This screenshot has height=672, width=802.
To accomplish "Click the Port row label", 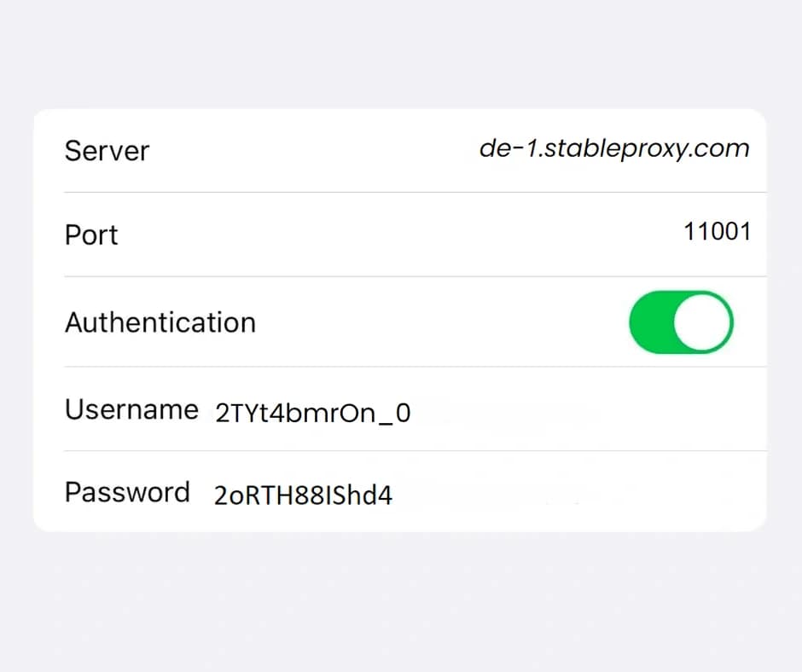I will click(90, 236).
